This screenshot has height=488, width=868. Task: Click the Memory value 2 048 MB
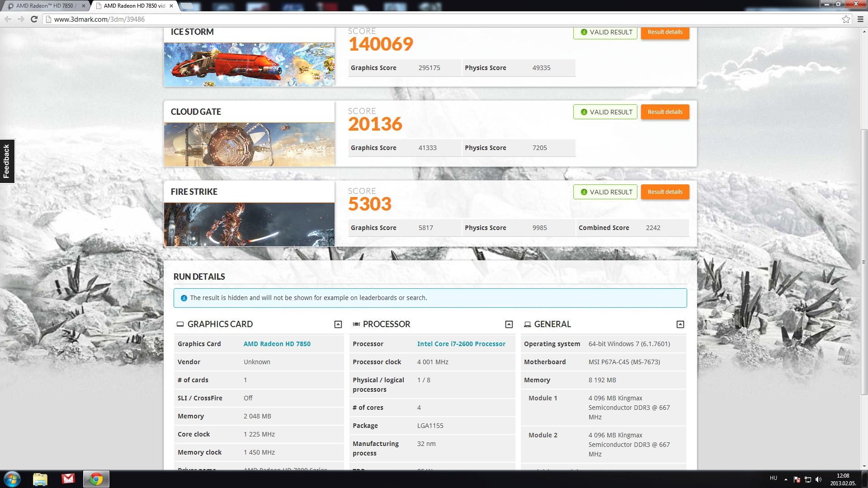[257, 416]
